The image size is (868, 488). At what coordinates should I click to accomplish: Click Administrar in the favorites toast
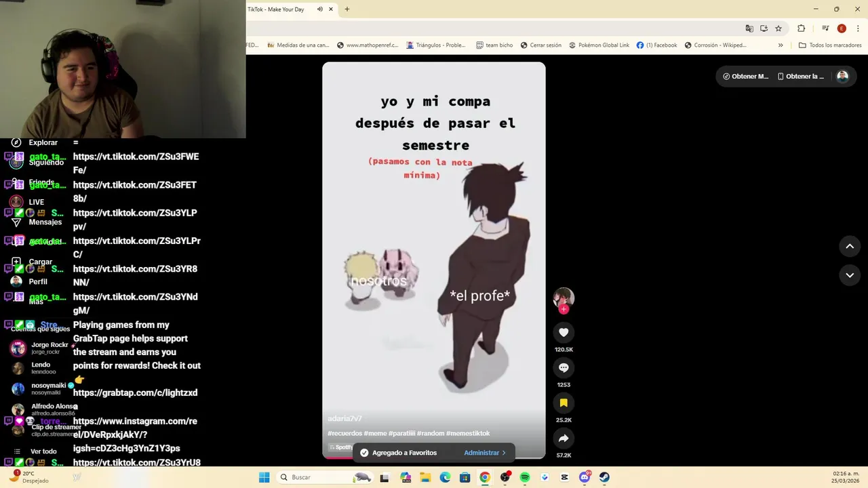pos(485,453)
